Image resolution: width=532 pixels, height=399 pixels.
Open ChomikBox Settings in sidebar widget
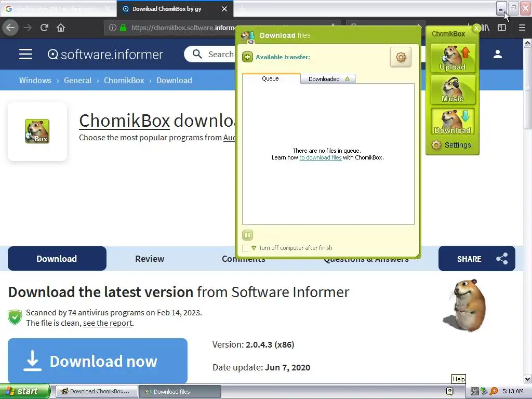[451, 145]
